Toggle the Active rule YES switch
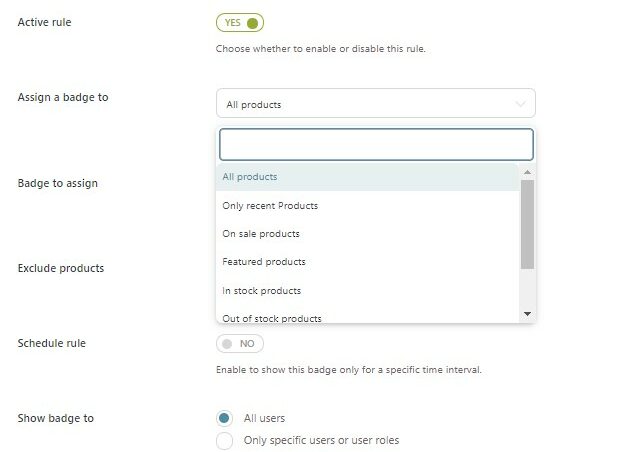 point(240,23)
